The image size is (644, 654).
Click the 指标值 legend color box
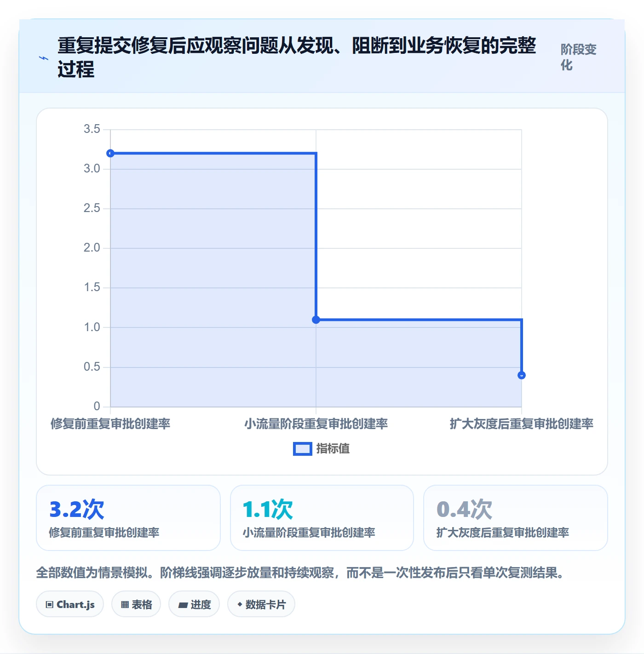[x=303, y=449]
